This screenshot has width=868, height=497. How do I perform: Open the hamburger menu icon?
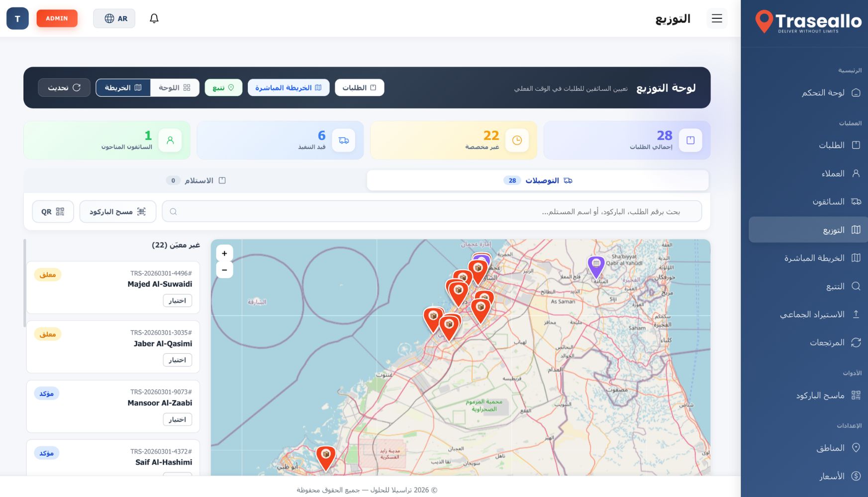[716, 18]
